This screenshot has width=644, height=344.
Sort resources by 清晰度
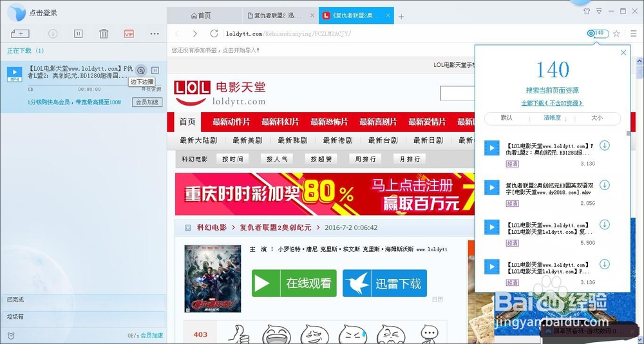(x=552, y=117)
